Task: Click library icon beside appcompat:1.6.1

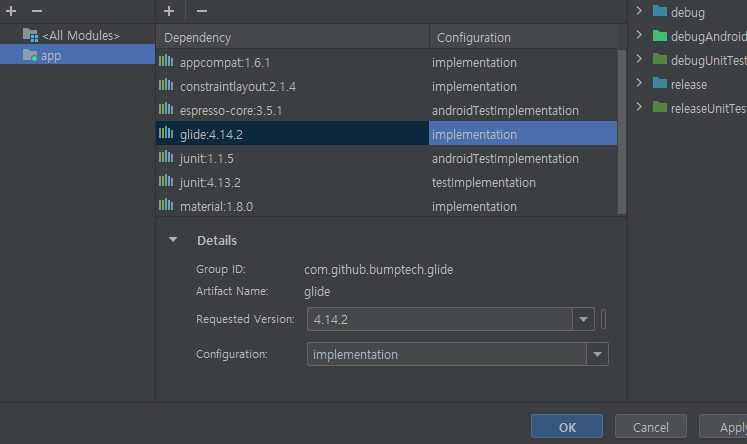Action: (x=166, y=61)
